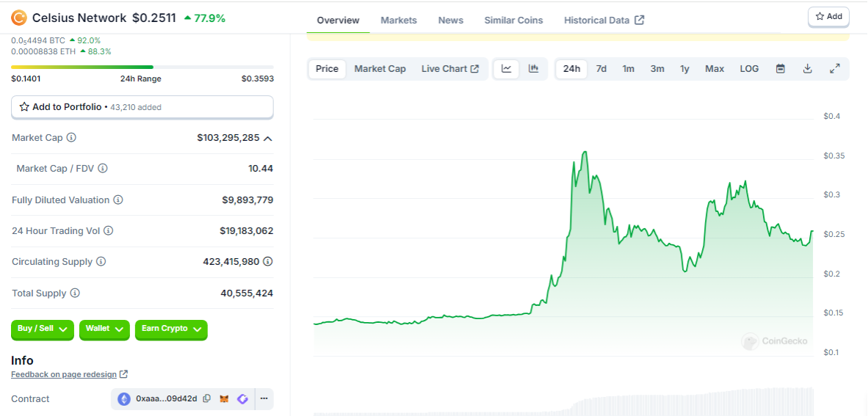This screenshot has height=416, width=868.
Task: Show Circulating Supply info icon left
Action: tap(101, 262)
